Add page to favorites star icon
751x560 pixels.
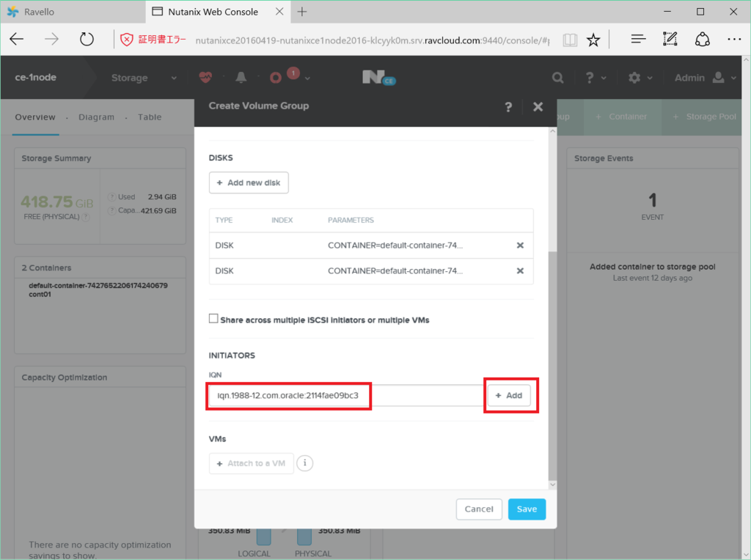(x=593, y=40)
